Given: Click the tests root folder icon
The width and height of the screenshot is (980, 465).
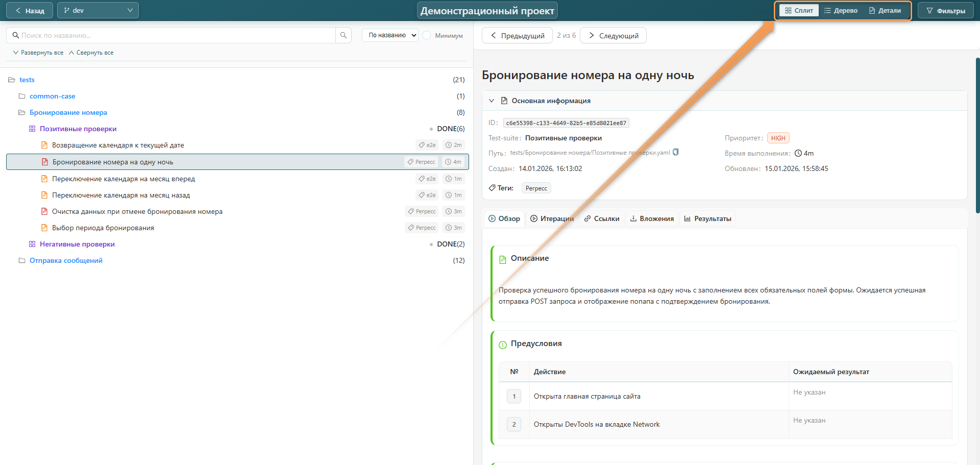Looking at the screenshot, I should coord(12,80).
